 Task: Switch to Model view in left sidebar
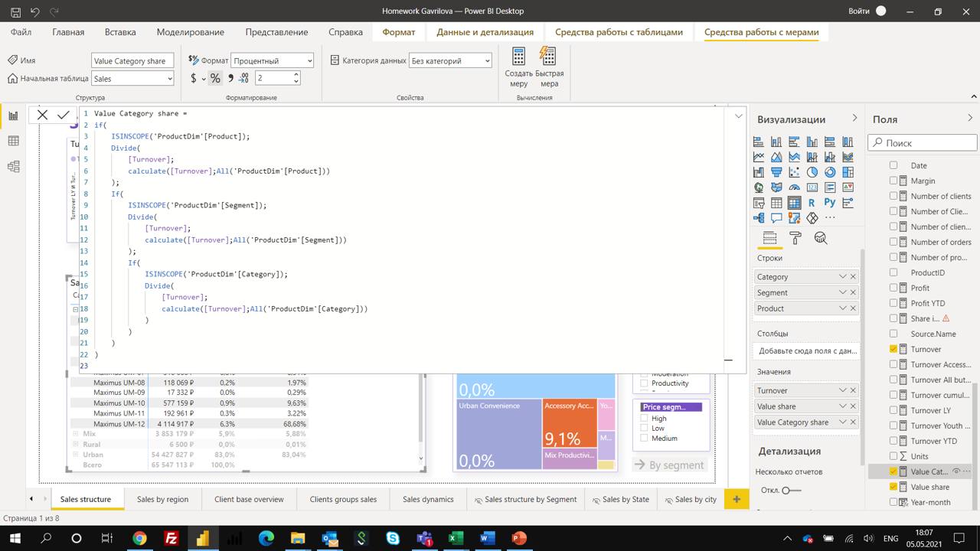point(13,166)
